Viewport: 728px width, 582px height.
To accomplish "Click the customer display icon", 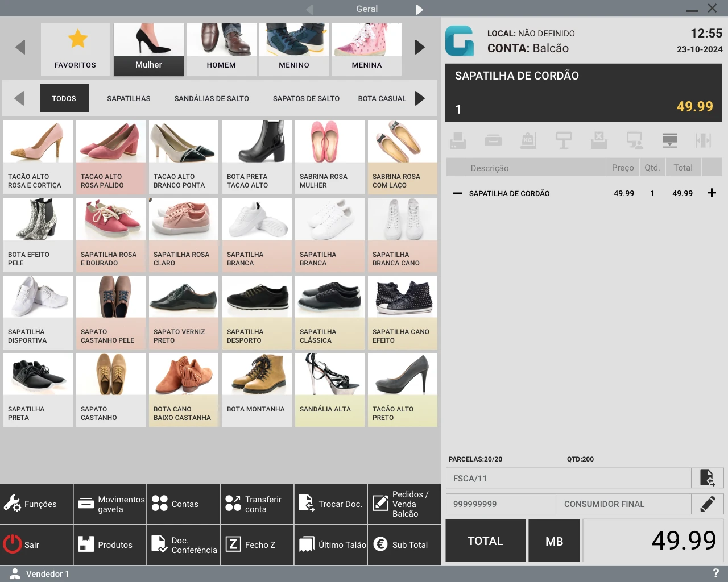I will 634,140.
